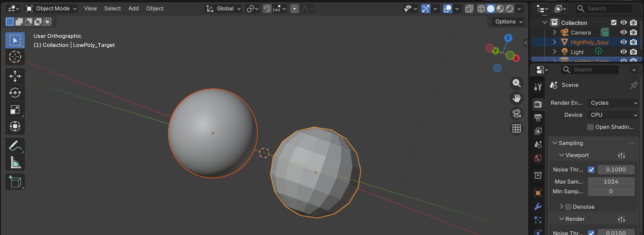Choose the Move tool

[x=15, y=76]
